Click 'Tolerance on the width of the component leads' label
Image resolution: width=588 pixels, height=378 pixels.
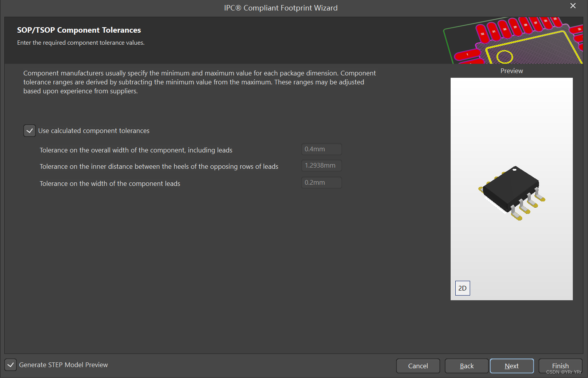tap(110, 184)
